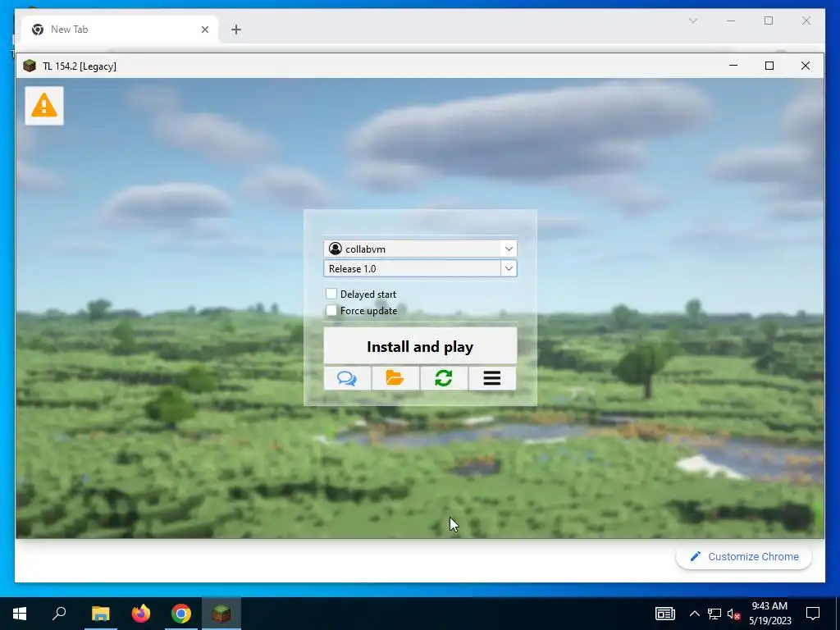The width and height of the screenshot is (840, 630).
Task: Open File Explorer from the taskbar
Action: 100,614
